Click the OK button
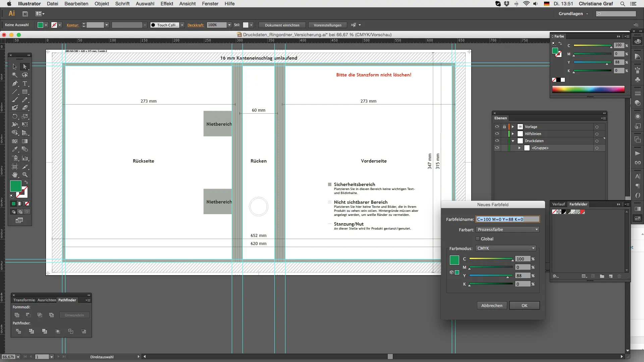Viewport: 644px width, 362px height. tap(524, 306)
